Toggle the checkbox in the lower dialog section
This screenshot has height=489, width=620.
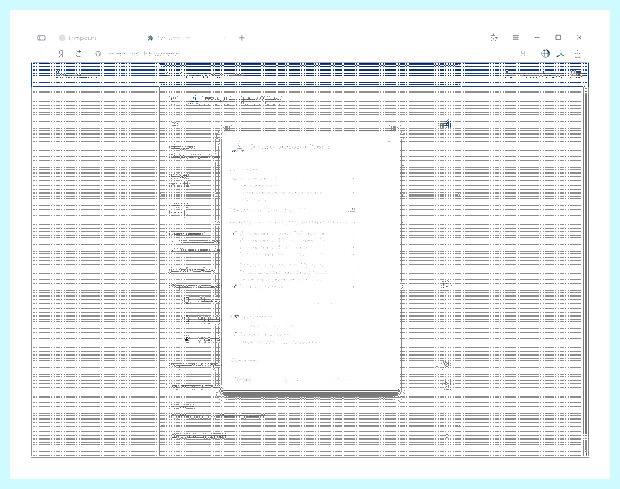[236, 317]
